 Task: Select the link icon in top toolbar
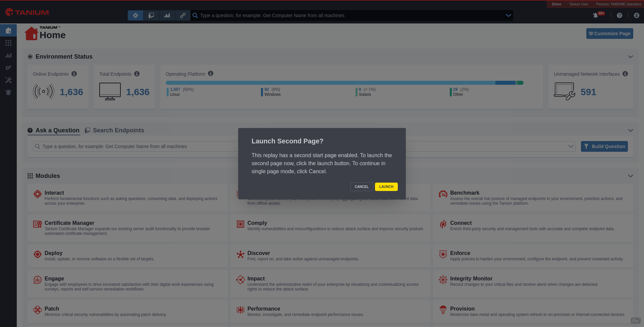tap(182, 15)
